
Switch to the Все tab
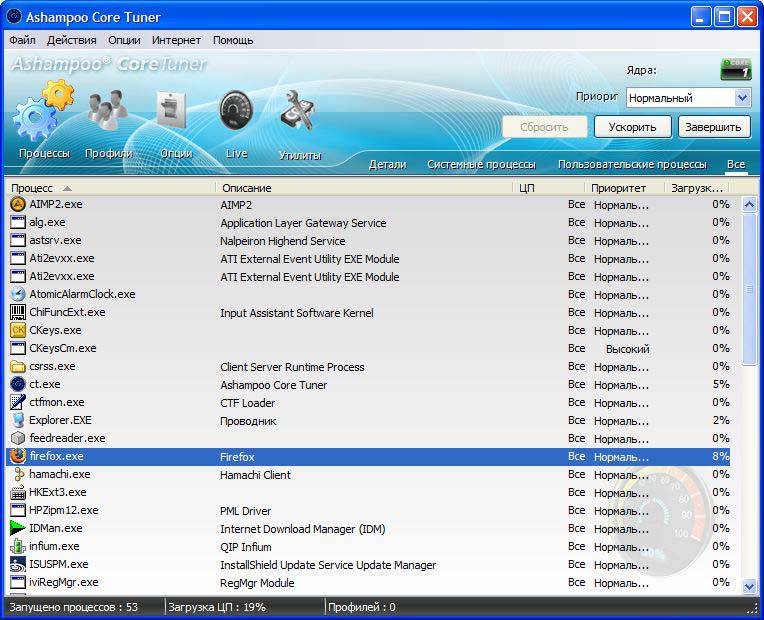tap(736, 164)
